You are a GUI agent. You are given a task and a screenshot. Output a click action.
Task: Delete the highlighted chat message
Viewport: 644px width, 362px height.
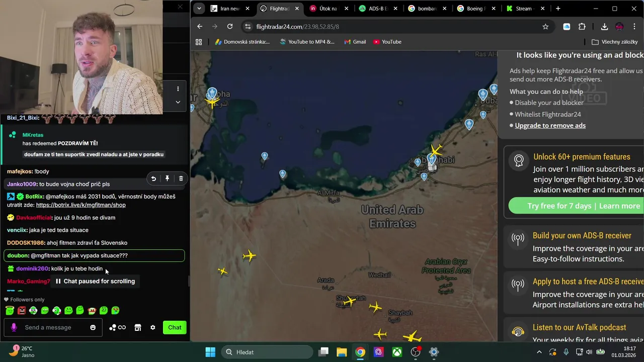pos(181,178)
